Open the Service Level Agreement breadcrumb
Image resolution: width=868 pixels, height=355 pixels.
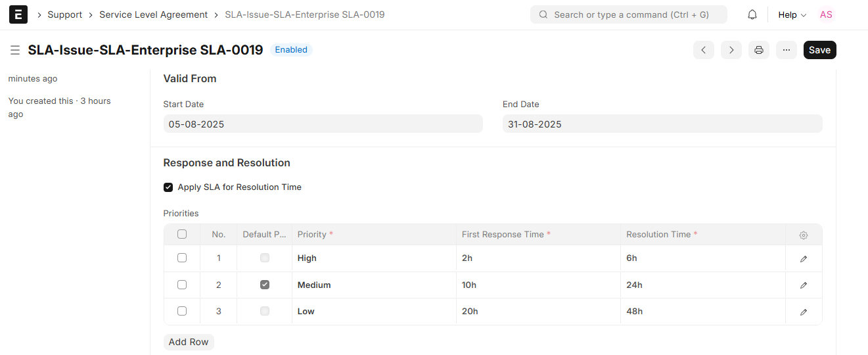[x=153, y=14]
